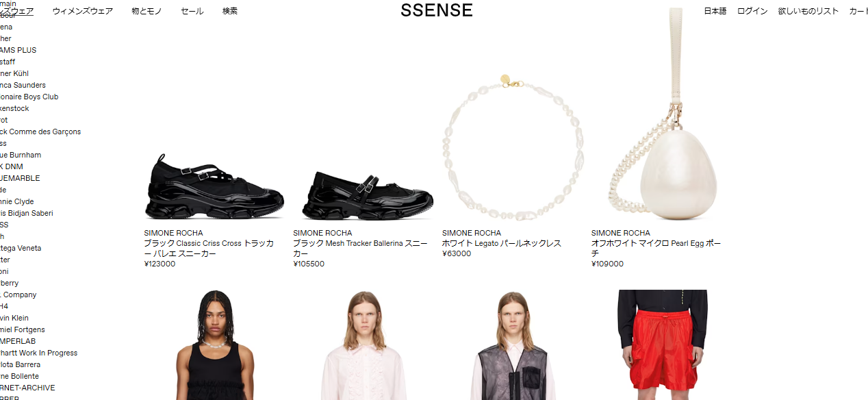Click the オフホワイト マイクロ Pearl Egg ポーチ title
The image size is (868, 400).
656,248
